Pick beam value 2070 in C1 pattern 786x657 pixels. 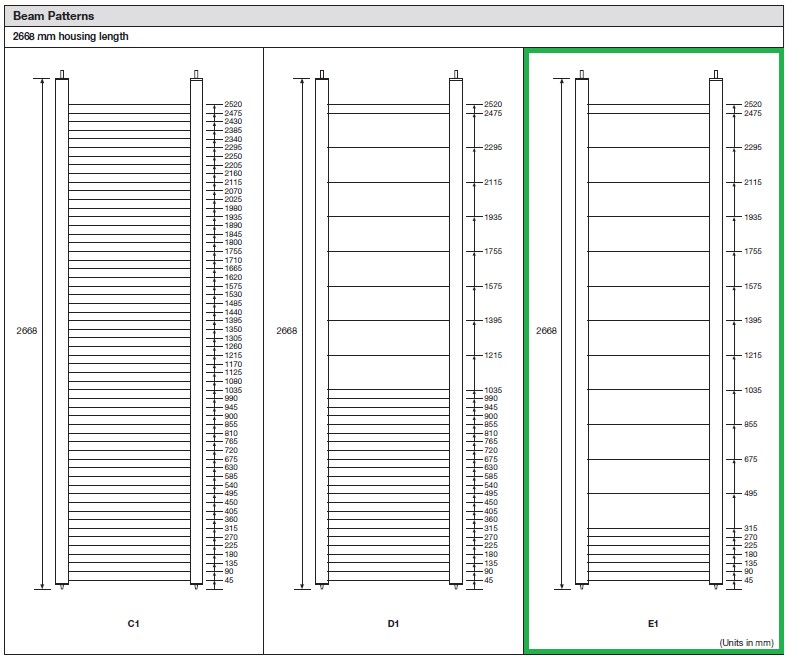tap(233, 191)
